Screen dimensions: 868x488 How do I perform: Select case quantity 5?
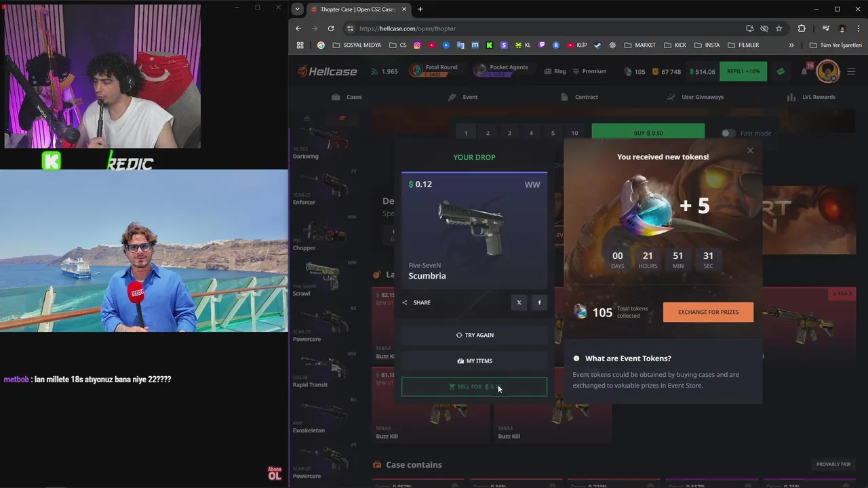553,134
